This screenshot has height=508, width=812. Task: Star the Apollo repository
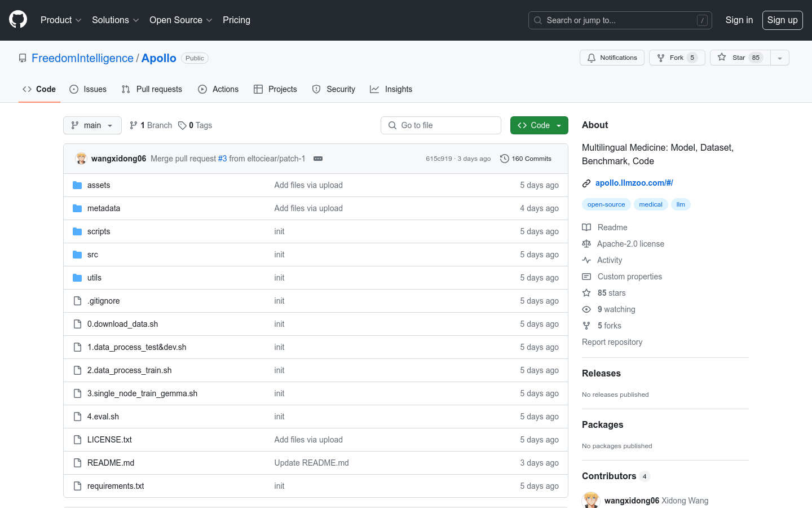click(740, 58)
